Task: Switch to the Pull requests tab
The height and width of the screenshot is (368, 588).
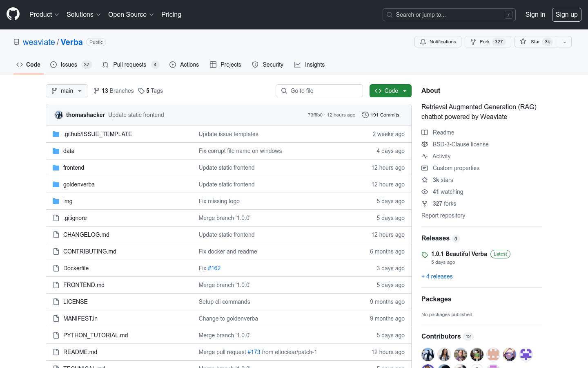Action: [130, 65]
